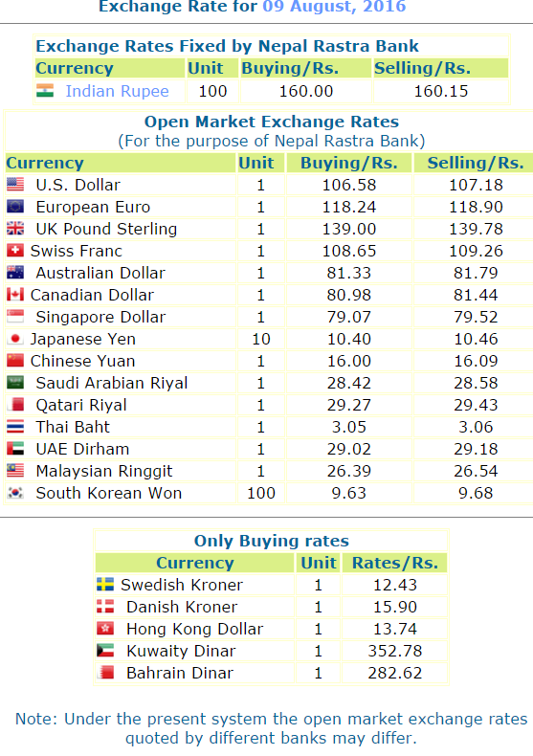Click the Chinese flag icon
The width and height of the screenshot is (533, 756).
15,360
